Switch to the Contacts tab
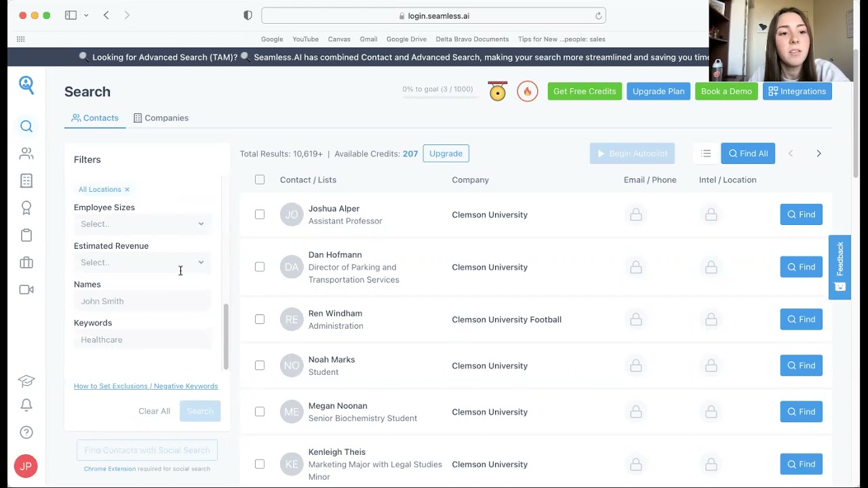 95,118
